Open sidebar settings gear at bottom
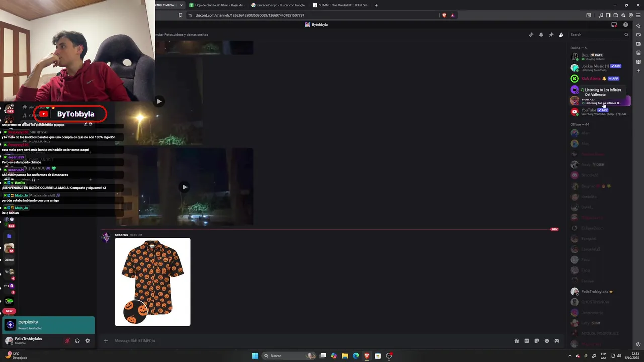Viewport: 644px width, 362px height. click(638, 344)
